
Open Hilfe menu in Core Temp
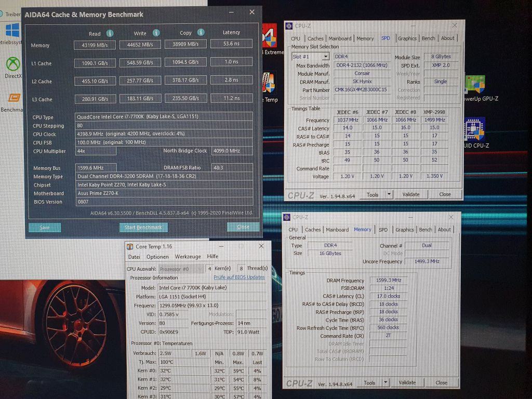tap(212, 256)
